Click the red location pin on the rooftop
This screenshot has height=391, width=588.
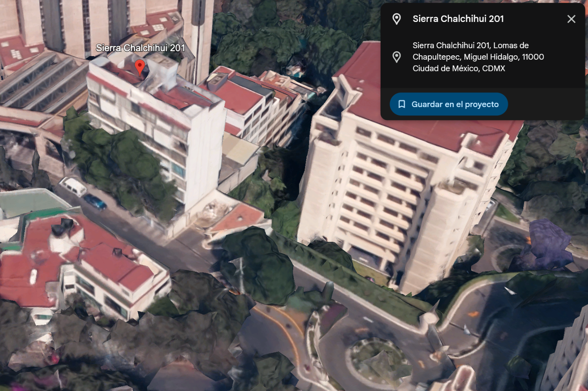[140, 67]
